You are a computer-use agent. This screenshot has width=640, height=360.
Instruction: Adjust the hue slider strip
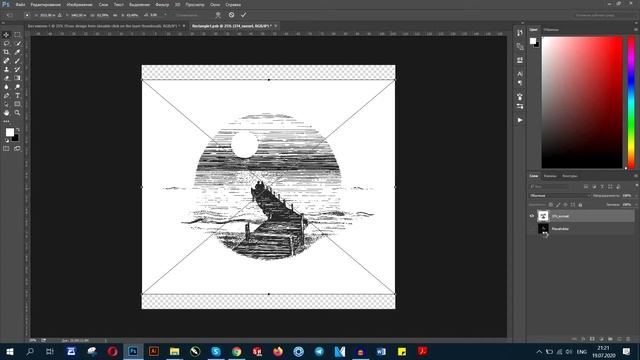(x=631, y=102)
